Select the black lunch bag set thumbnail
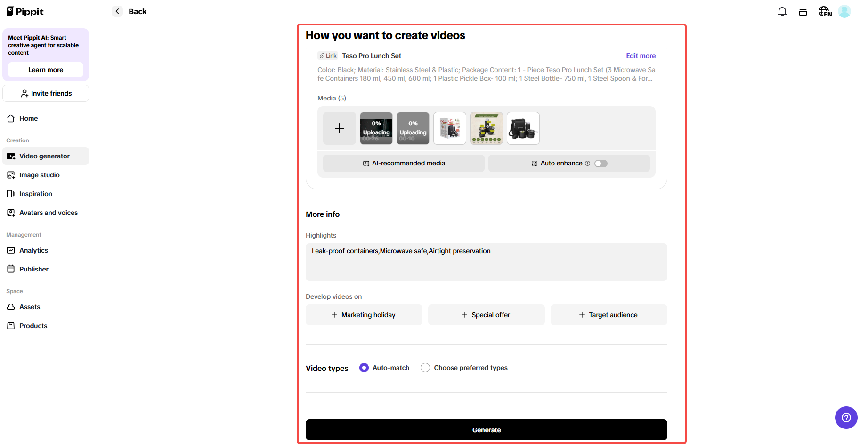The height and width of the screenshot is (444, 868). coord(523,128)
